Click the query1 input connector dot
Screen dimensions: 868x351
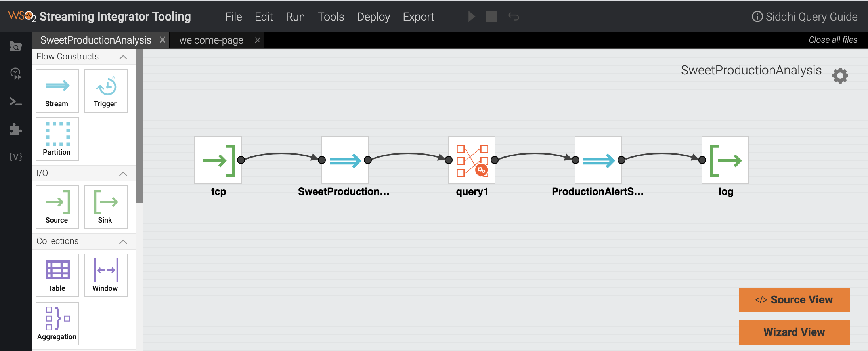click(x=449, y=160)
